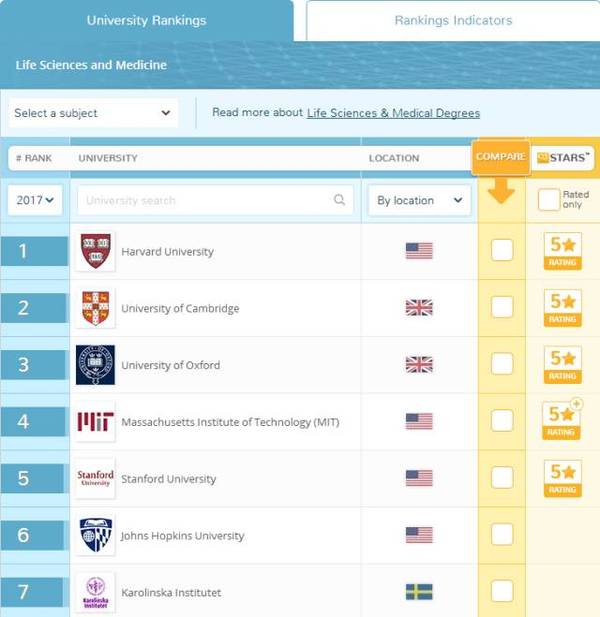
Task: Click the MIT logo
Action: [96, 421]
